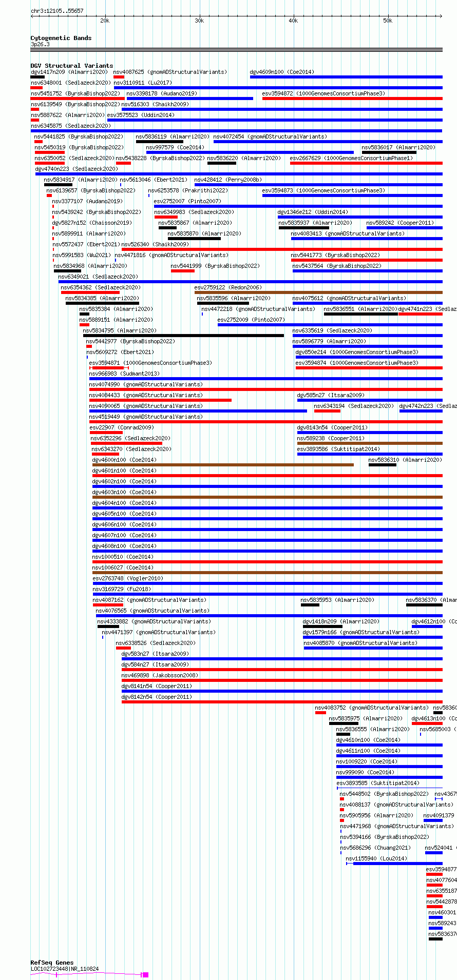
Task: Select variant nsv966983 (Sudmant2013)
Action: click(x=124, y=374)
